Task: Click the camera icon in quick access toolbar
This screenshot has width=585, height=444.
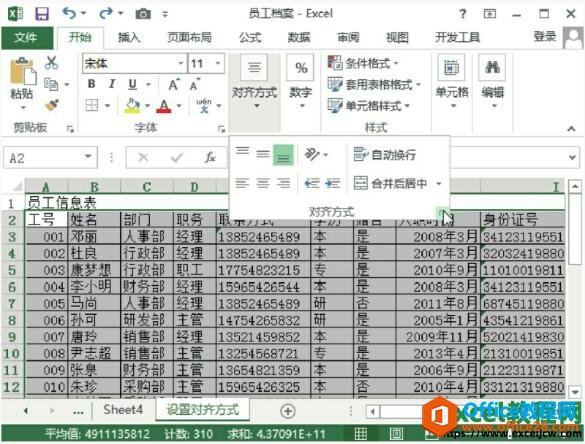Action: [143, 14]
